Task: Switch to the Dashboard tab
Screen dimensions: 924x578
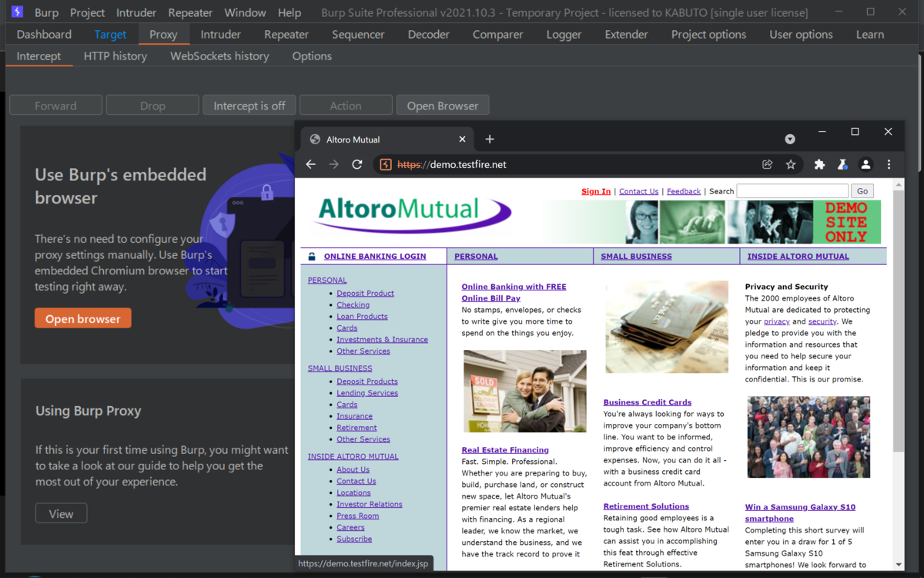Action: 44,35
